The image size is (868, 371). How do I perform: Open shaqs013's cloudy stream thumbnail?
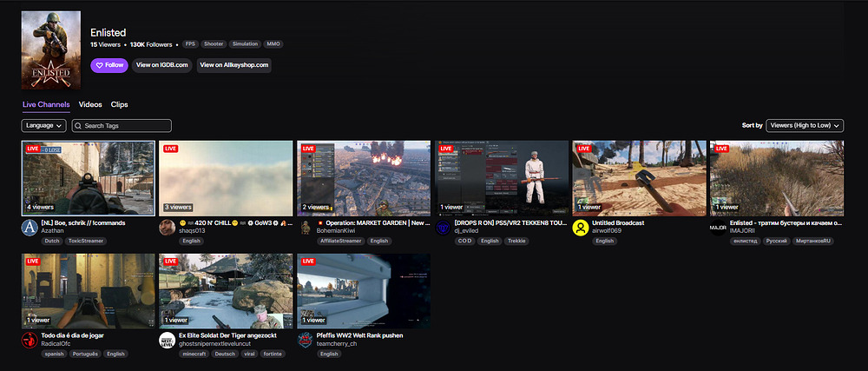(226, 178)
